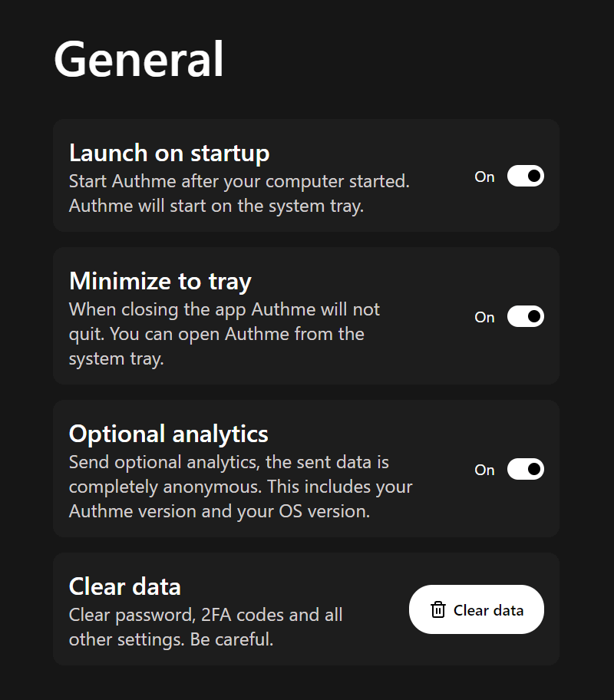614x700 pixels.
Task: Click the General page title
Action: [x=138, y=59]
